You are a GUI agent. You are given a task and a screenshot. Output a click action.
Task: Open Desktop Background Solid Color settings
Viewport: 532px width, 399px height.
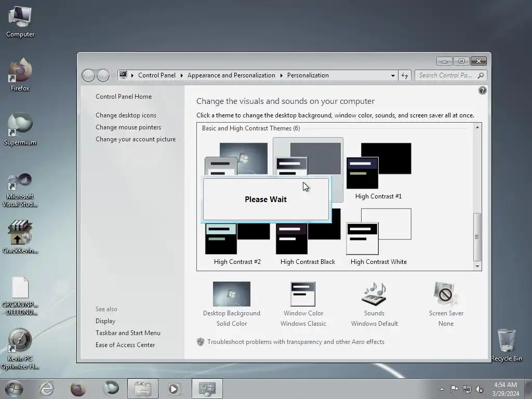pyautogui.click(x=232, y=304)
